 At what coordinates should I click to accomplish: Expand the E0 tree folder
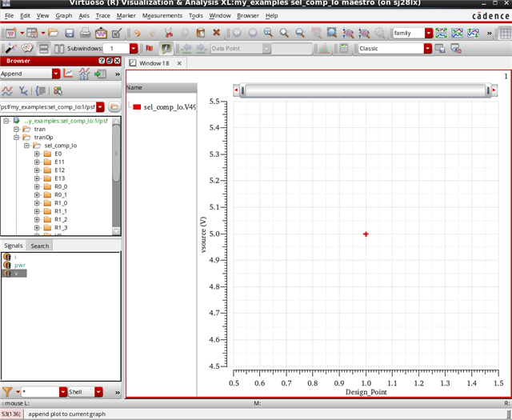click(x=37, y=154)
